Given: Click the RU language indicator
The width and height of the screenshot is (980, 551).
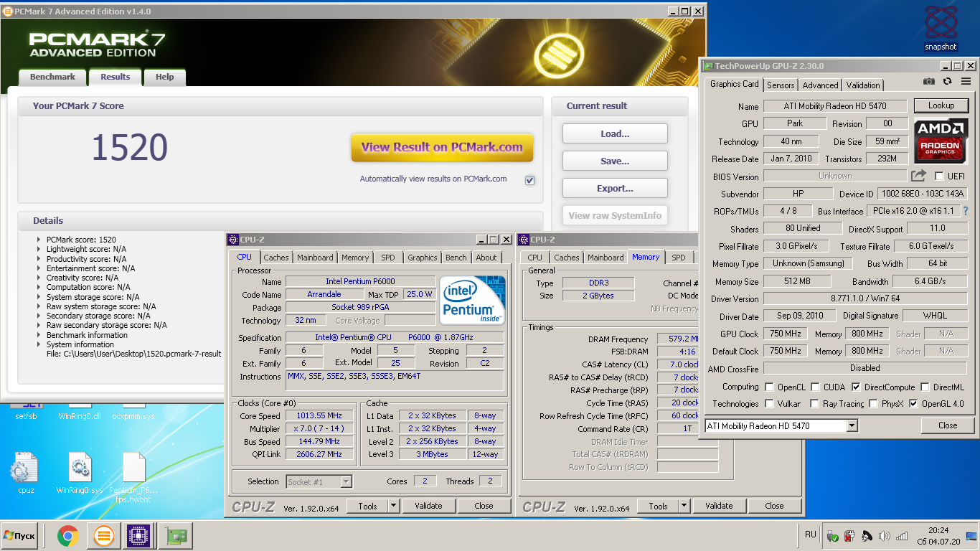Looking at the screenshot, I should [811, 534].
